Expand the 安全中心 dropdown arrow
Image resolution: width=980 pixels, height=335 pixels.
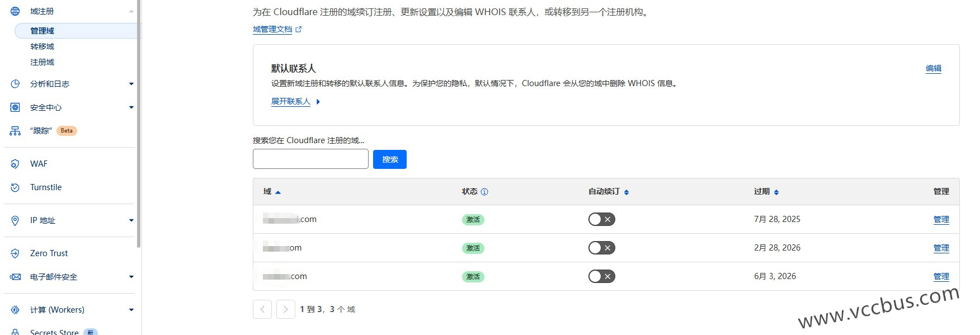[131, 107]
